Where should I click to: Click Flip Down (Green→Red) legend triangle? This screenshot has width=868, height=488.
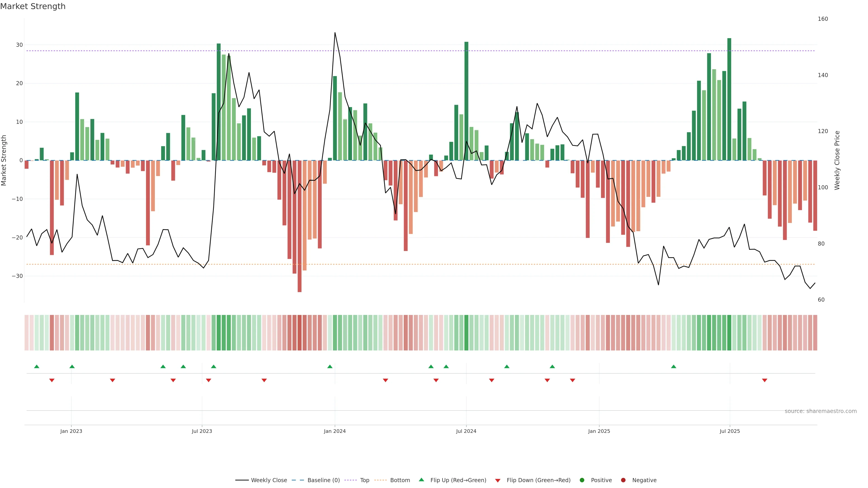(498, 481)
